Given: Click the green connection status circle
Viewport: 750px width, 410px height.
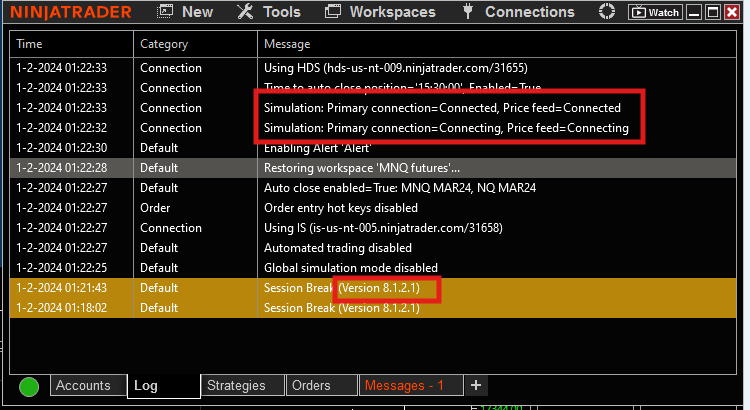Looking at the screenshot, I should coord(29,386).
